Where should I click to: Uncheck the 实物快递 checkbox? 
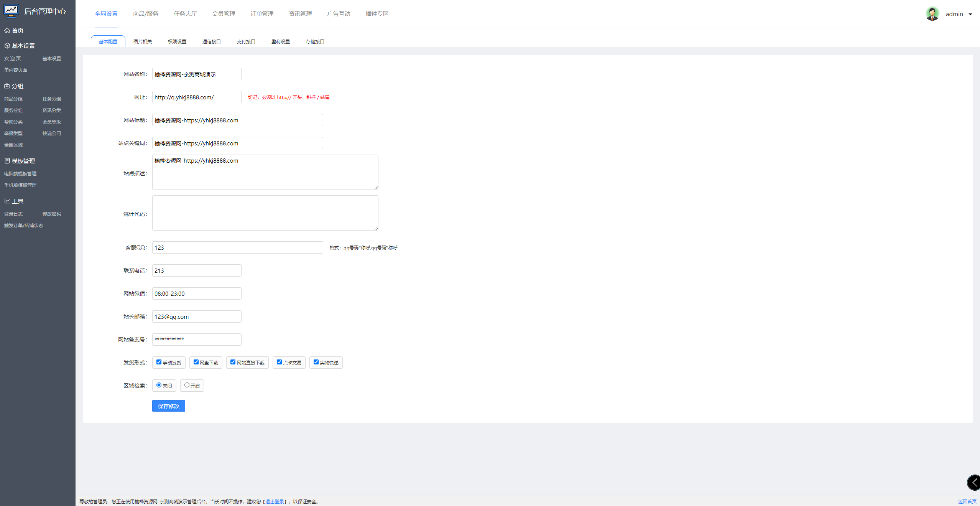click(316, 362)
